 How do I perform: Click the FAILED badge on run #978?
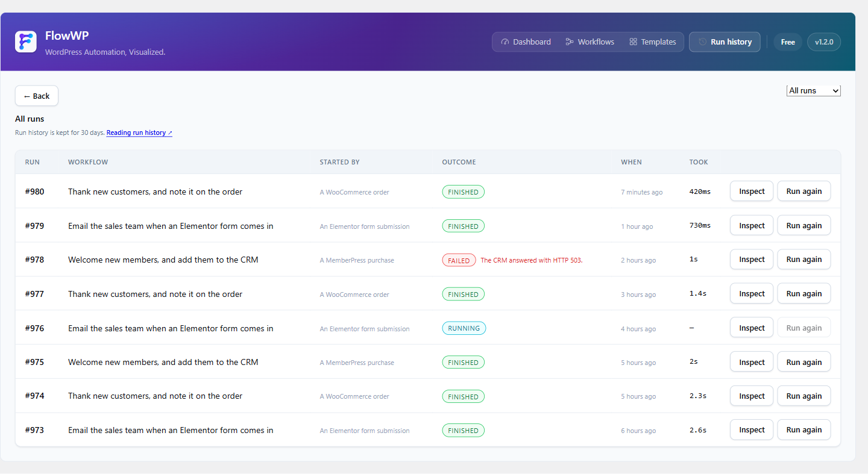(459, 261)
